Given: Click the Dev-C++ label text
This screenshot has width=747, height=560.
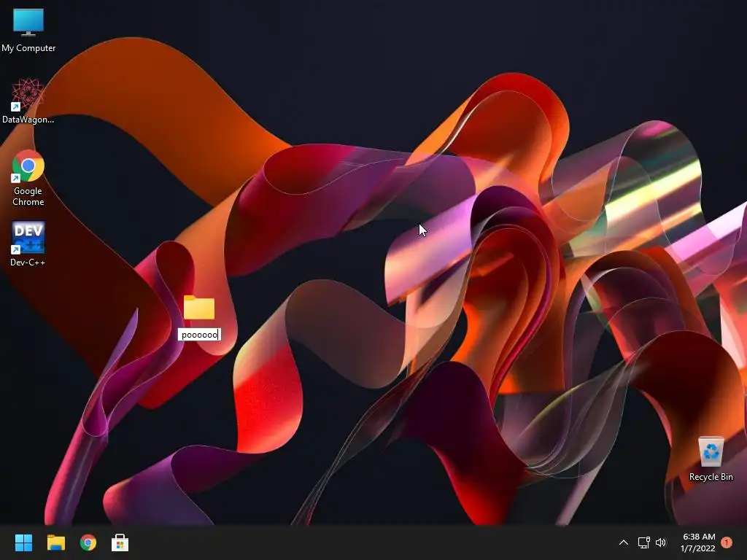Looking at the screenshot, I should pos(28,262).
